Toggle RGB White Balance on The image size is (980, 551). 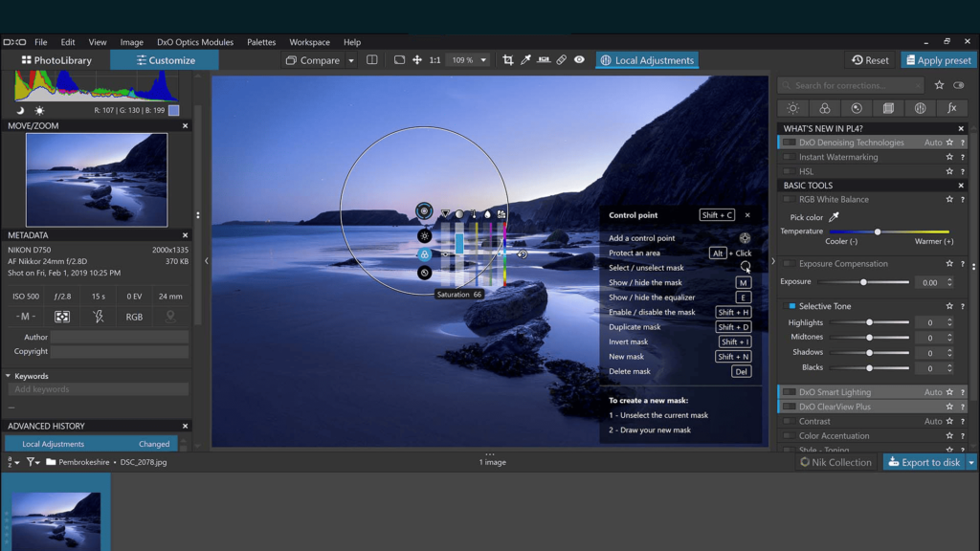[790, 199]
